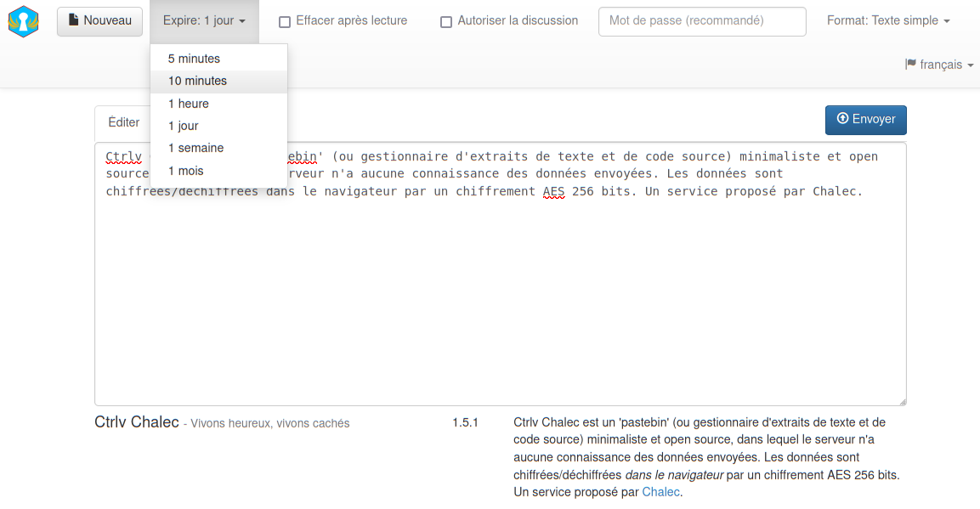Switch to the Éditer tab

click(x=123, y=122)
